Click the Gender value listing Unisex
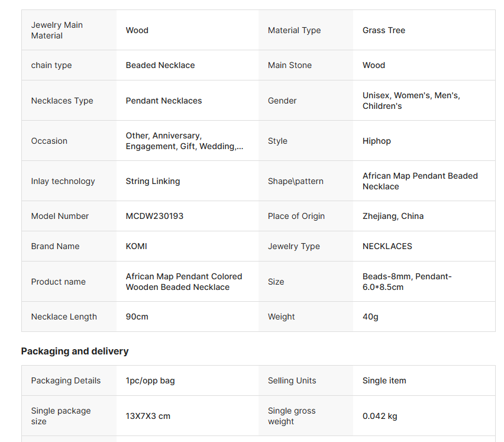 click(x=411, y=101)
